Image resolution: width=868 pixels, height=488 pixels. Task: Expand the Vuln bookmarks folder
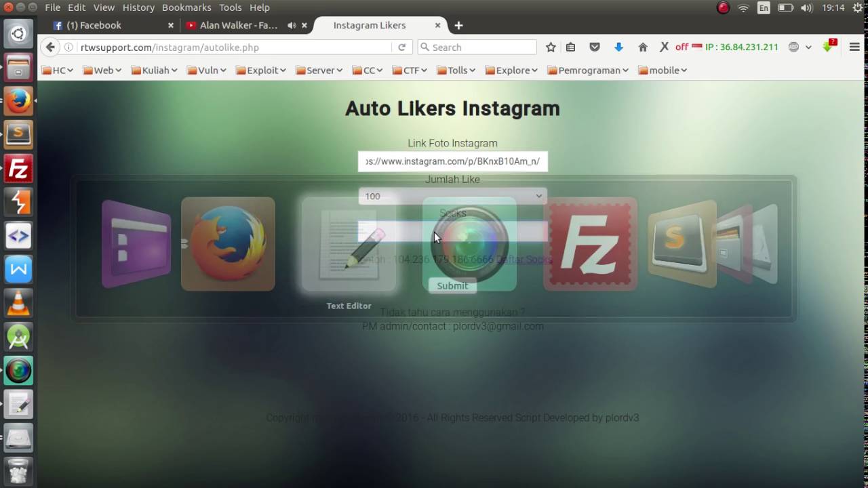(206, 70)
